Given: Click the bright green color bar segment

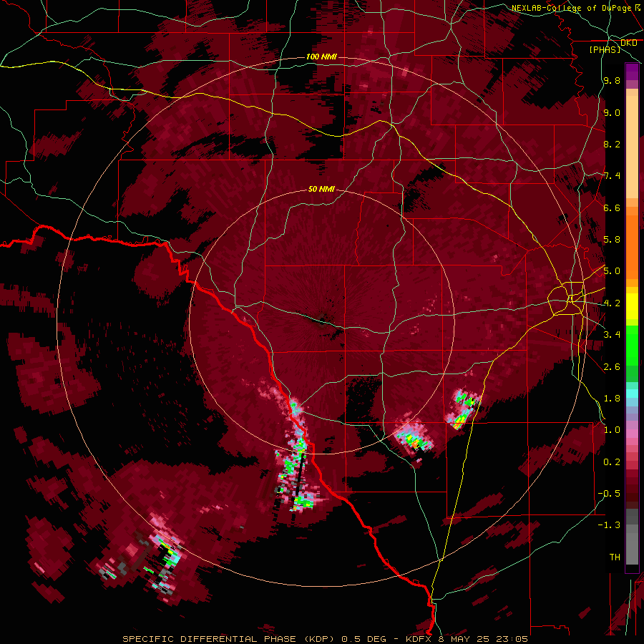Looking at the screenshot, I should [x=632, y=345].
